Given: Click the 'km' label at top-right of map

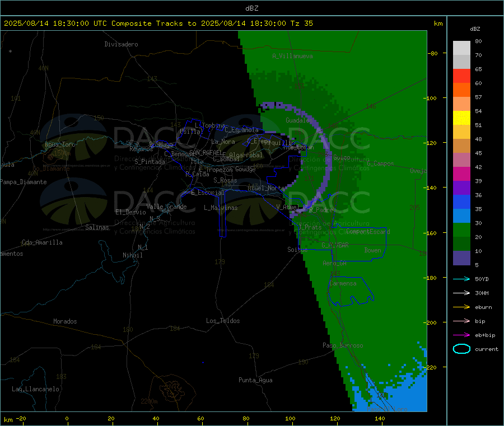Looking at the screenshot, I should (x=438, y=24).
